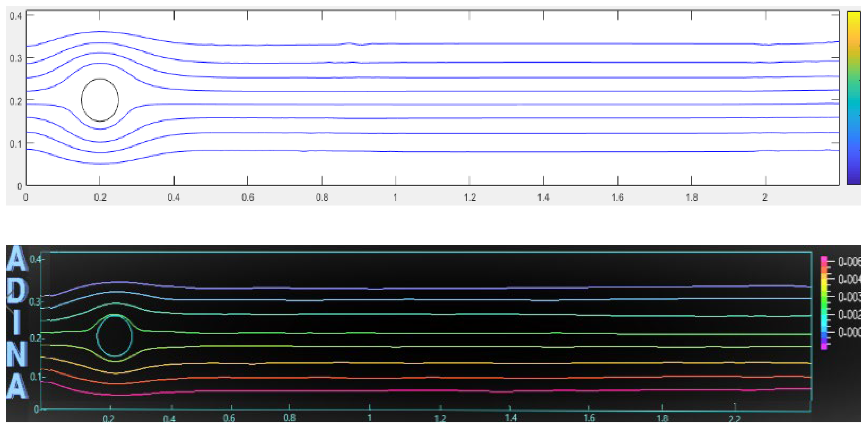Click the cyan cylinder circle in bottom plot

[115, 335]
